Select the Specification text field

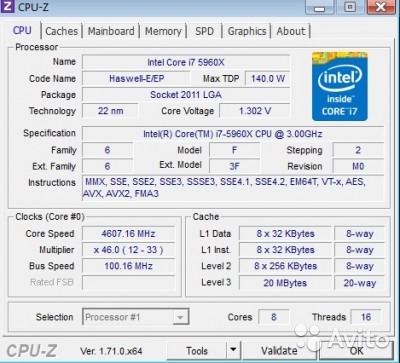click(233, 134)
